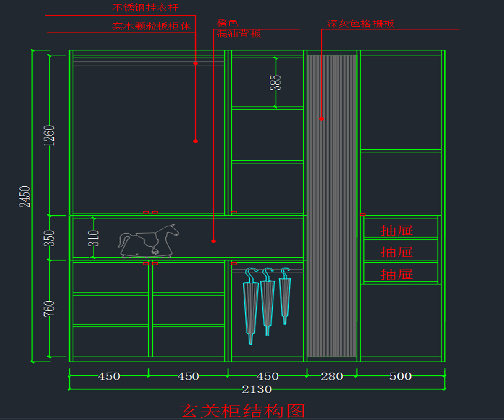Click the 760 vertical dimension text
The height and width of the screenshot is (420, 504).
coord(49,308)
